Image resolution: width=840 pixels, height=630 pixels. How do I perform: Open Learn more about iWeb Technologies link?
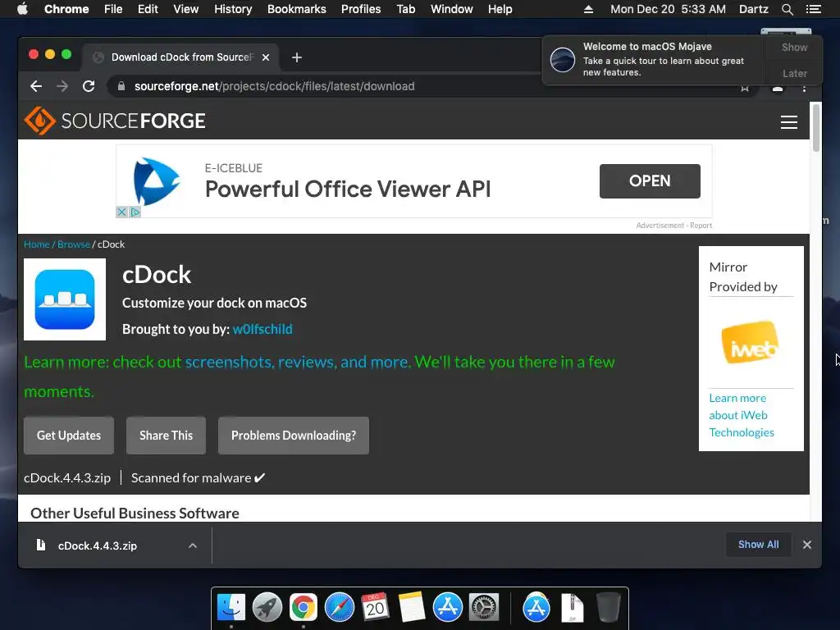coord(742,415)
